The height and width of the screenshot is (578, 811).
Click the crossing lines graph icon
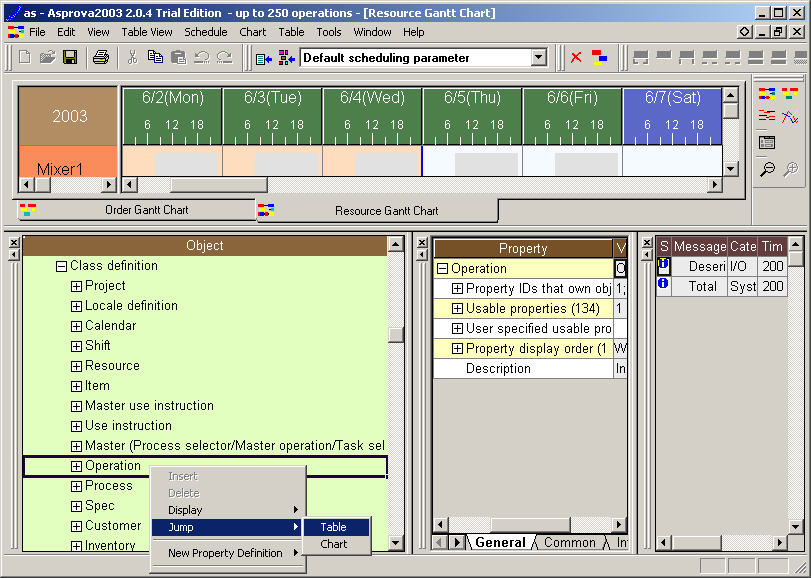[790, 116]
